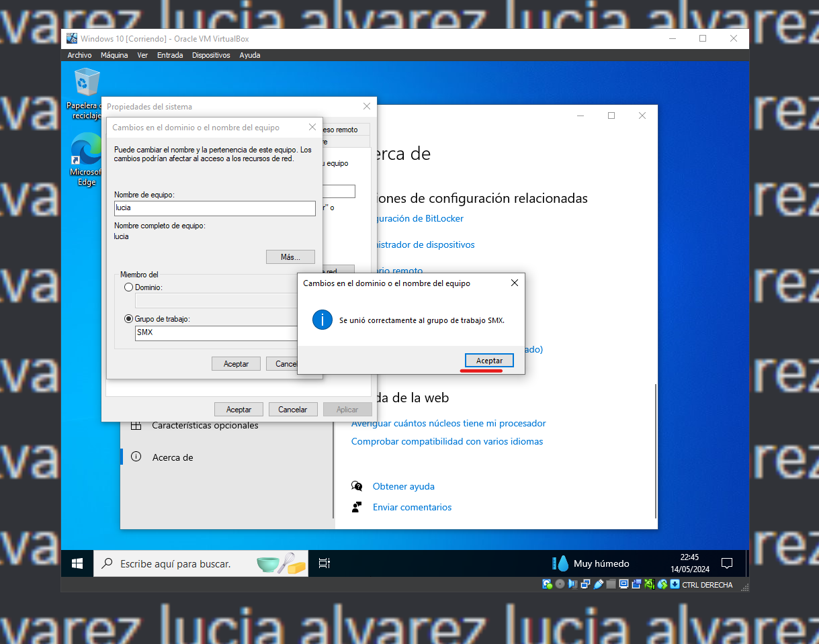The width and height of the screenshot is (819, 644).
Task: Click the hard disk activity icon in VirtualBox status bar
Action: tap(547, 584)
